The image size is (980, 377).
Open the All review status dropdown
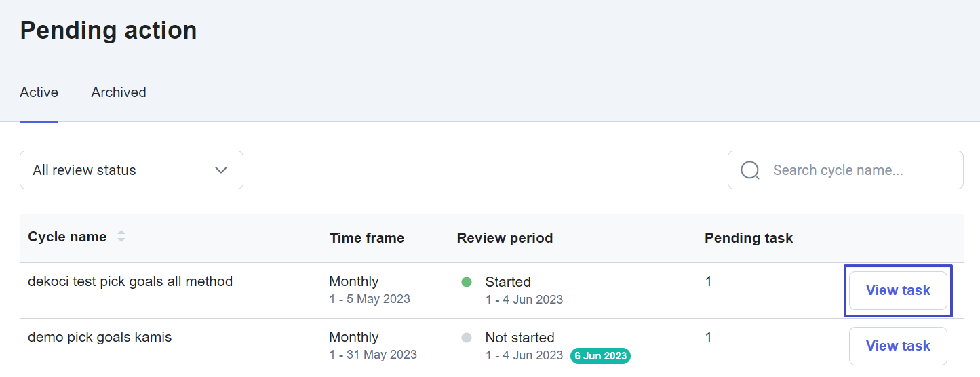(131, 170)
